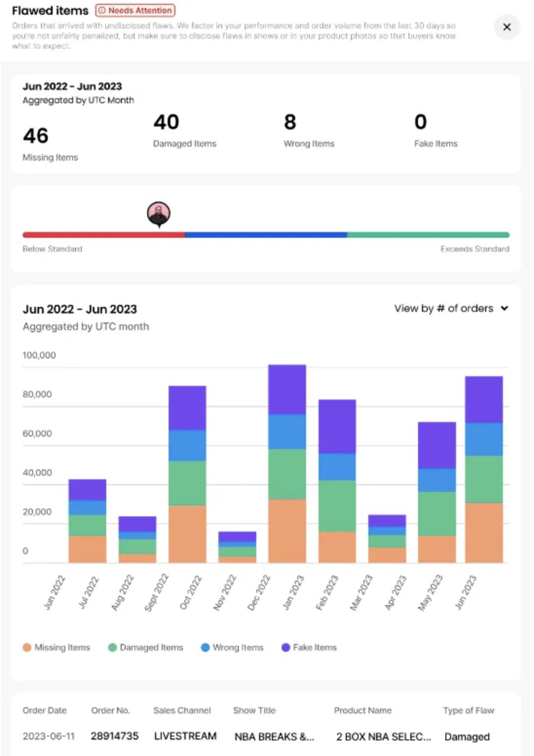
Task: Select the LIVESTREAM sales channel entry
Action: coord(185,736)
